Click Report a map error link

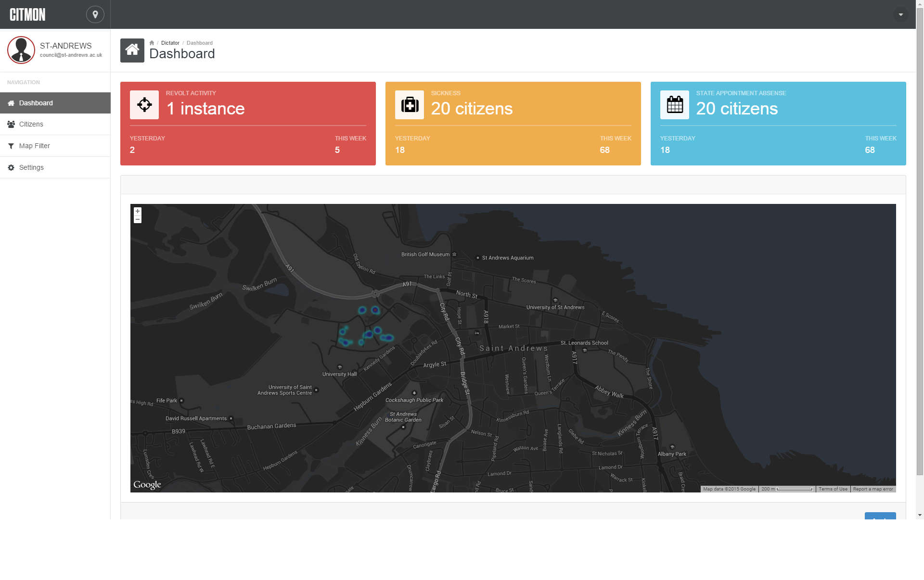tap(873, 489)
